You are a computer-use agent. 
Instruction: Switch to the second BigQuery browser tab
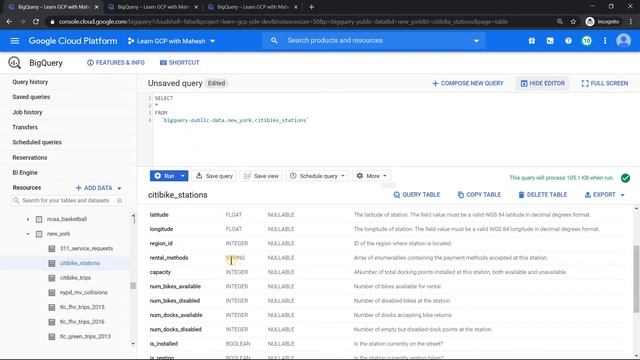[x=152, y=7]
